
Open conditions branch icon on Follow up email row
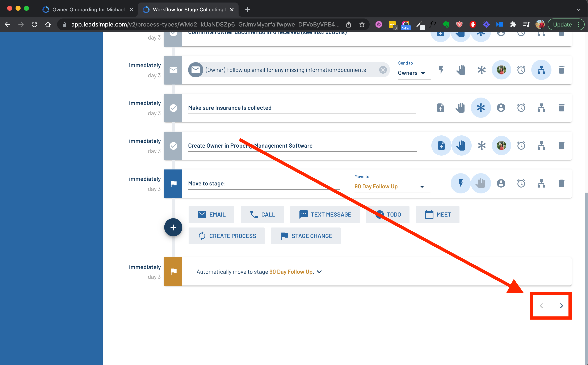pos(541,70)
